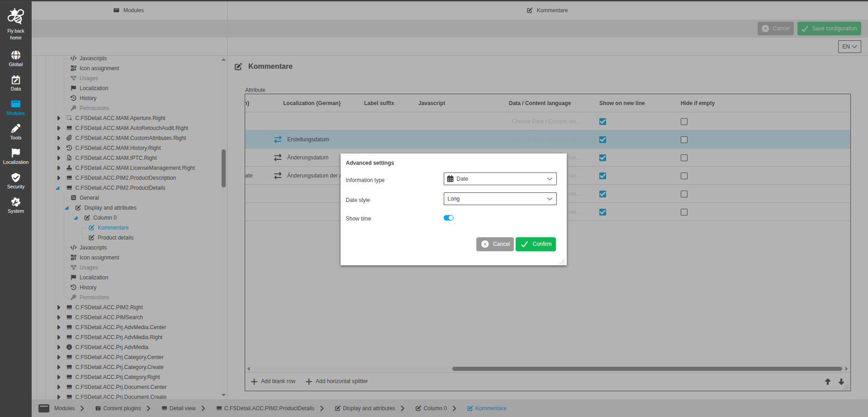The image size is (868, 417).
Task: Check Hide if empty for Änderungsdatum row
Action: click(x=684, y=158)
